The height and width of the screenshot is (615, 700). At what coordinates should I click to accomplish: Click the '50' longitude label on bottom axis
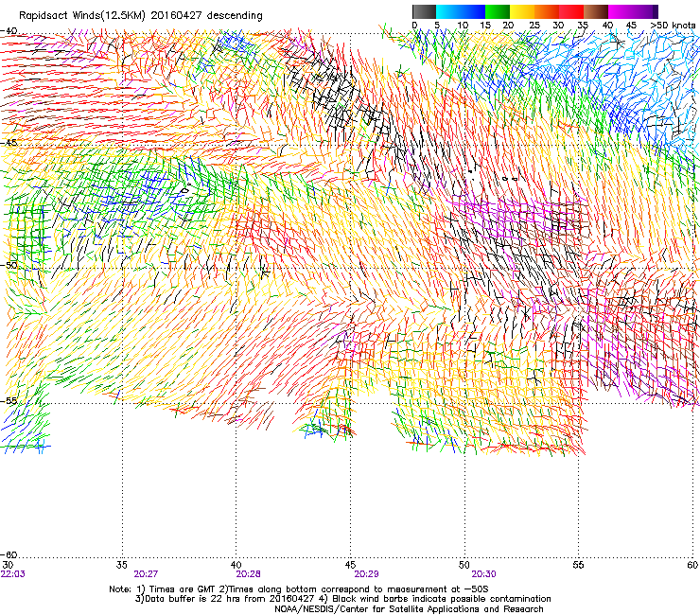coord(464,565)
